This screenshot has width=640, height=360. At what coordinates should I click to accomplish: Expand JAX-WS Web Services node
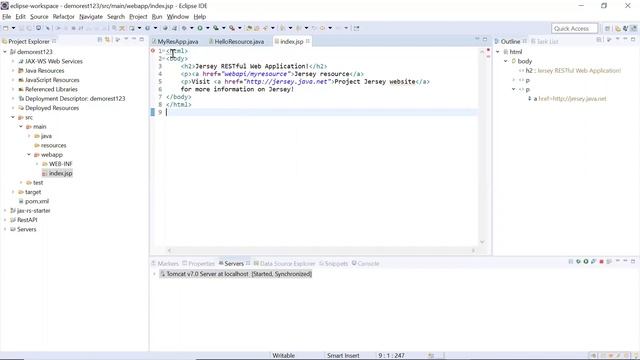tap(13, 61)
